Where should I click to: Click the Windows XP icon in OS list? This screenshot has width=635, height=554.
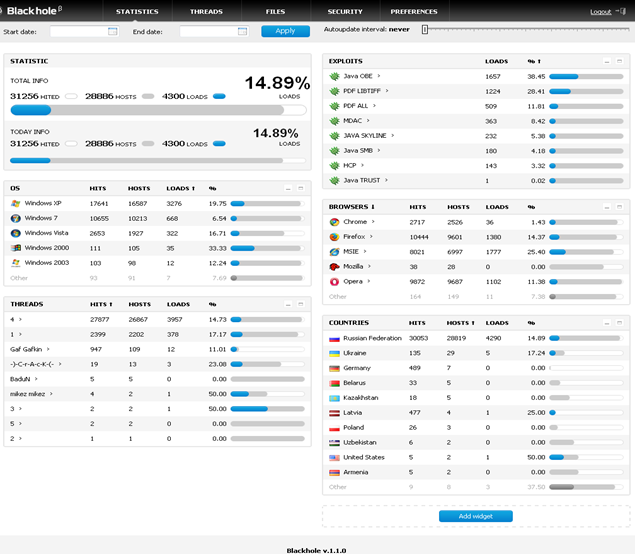pos(15,203)
